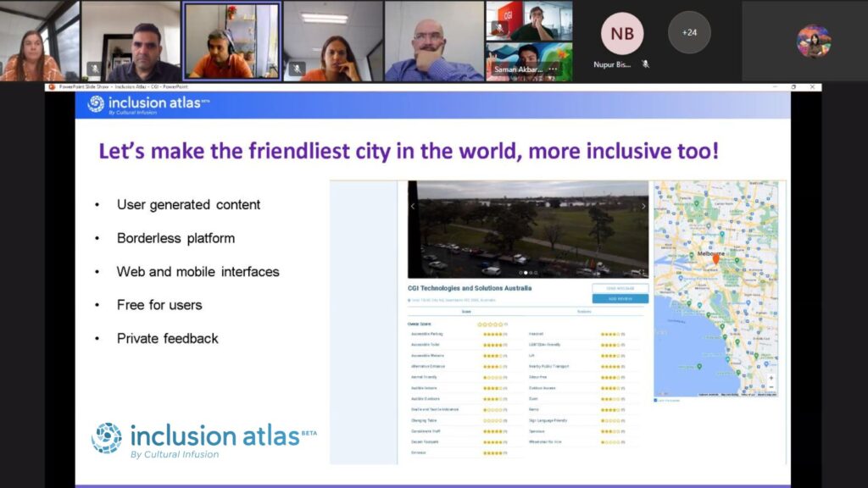Zoom in on the Melbourne map
Viewport: 868px width, 488px height.
click(x=771, y=378)
